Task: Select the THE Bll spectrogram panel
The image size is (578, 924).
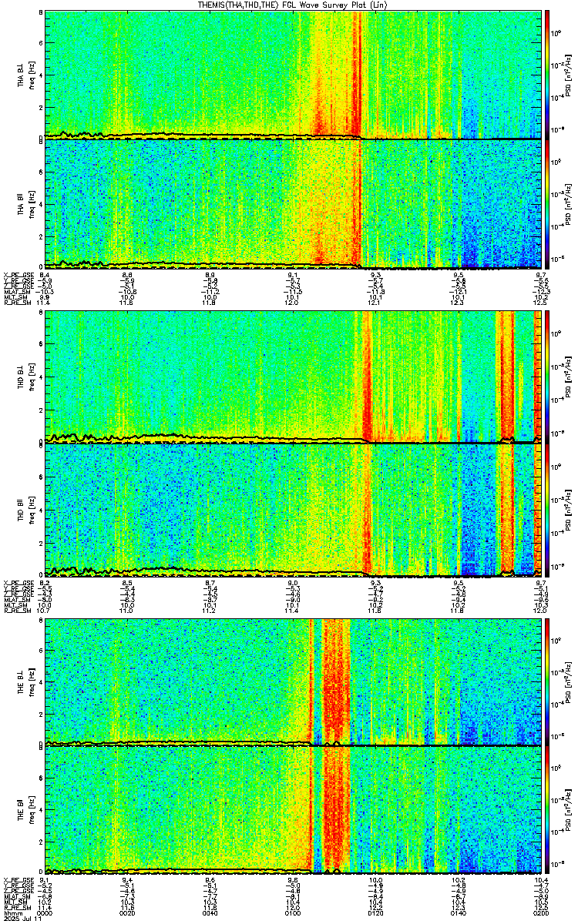Action: click(x=292, y=810)
